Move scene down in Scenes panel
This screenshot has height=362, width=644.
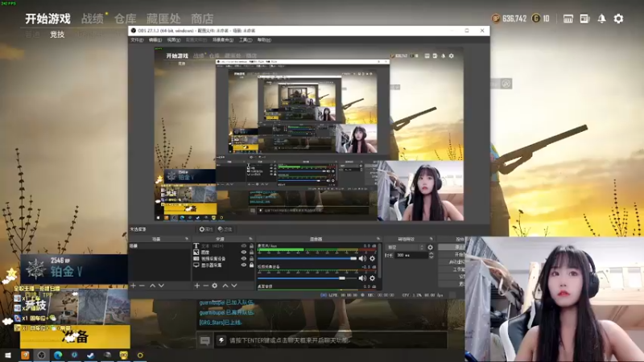click(x=162, y=286)
